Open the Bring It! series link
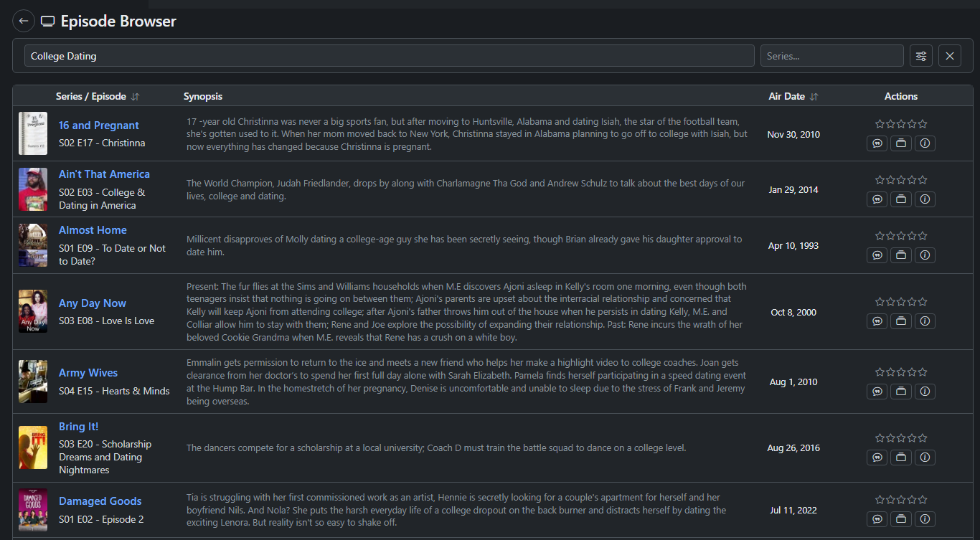The width and height of the screenshot is (980, 540). pos(78,426)
